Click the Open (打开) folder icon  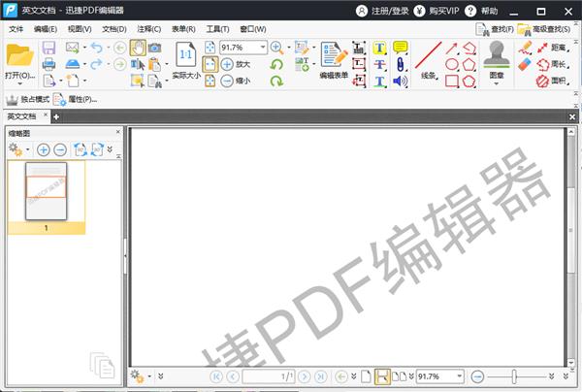[x=19, y=55]
